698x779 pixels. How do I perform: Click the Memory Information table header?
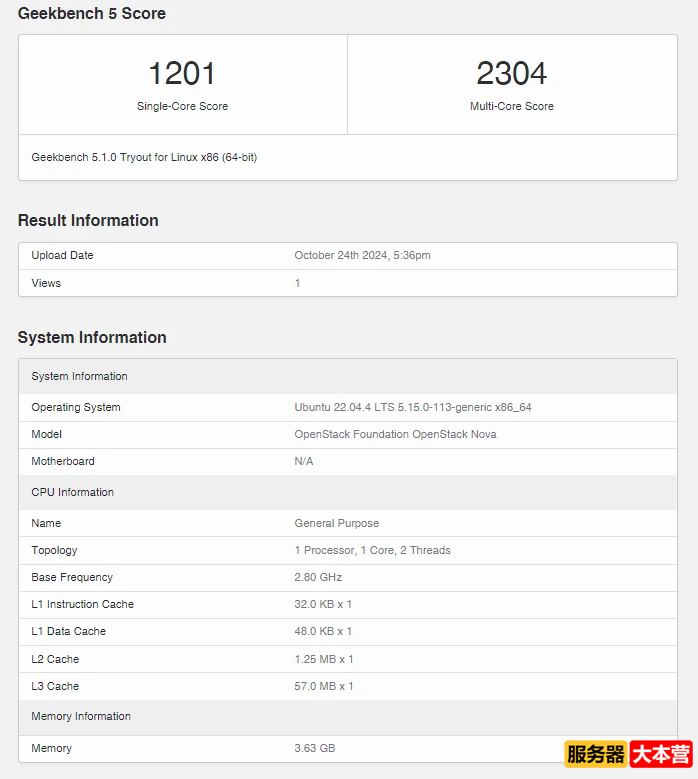(81, 716)
